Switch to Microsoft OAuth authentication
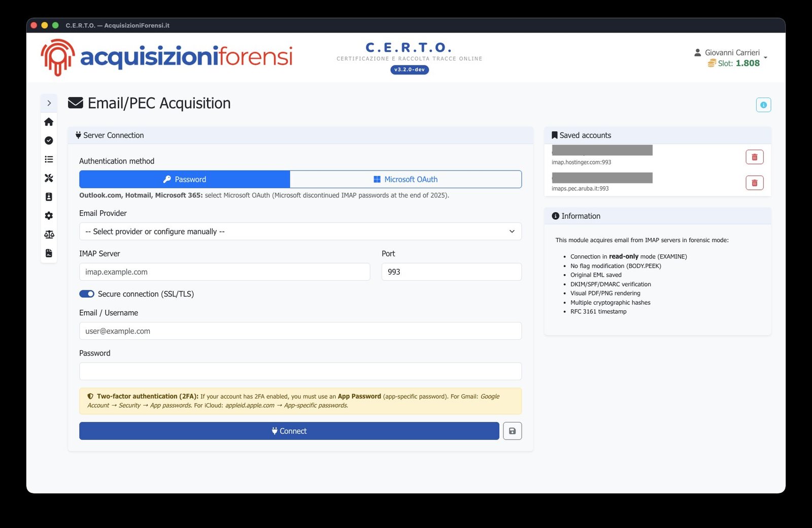The image size is (812, 528). 405,179
